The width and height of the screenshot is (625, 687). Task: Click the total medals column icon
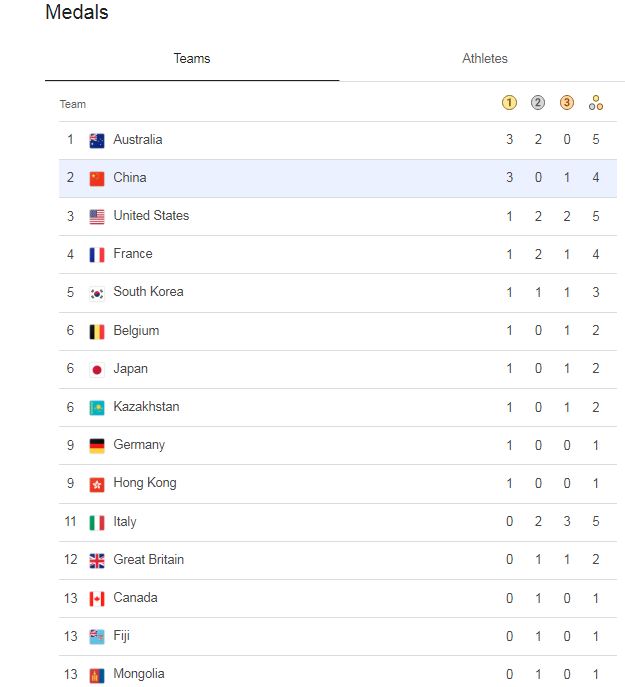[x=596, y=103]
